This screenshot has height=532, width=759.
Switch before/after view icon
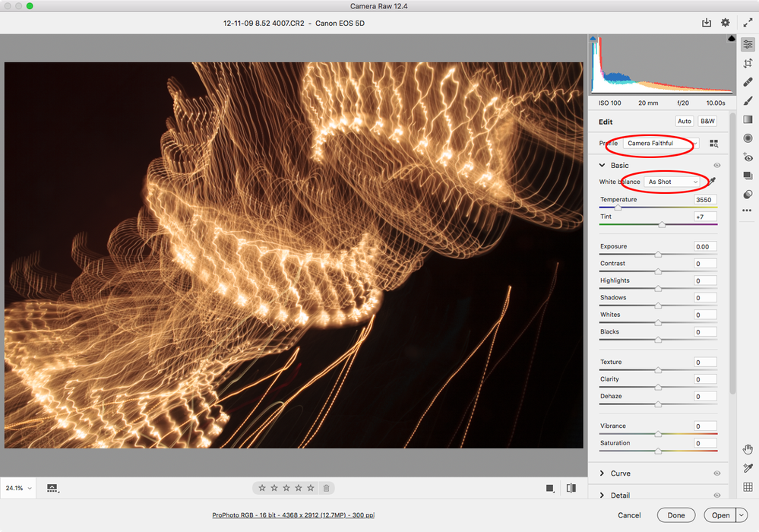click(571, 488)
